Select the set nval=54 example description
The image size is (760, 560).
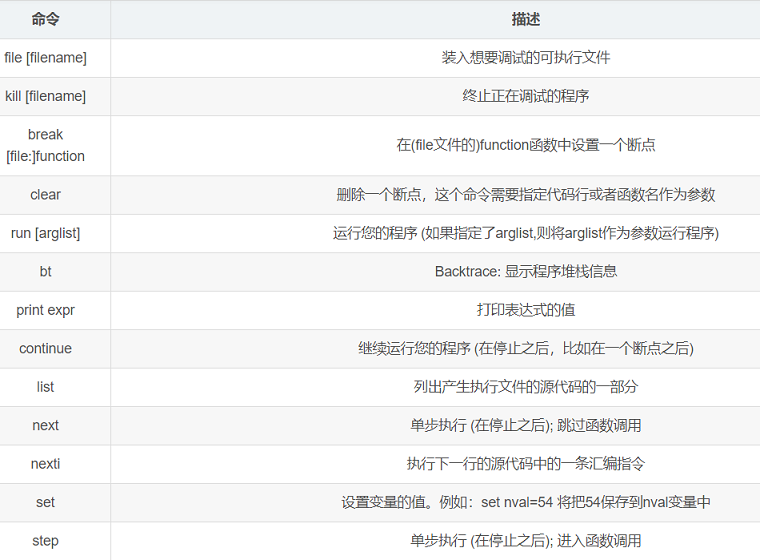[525, 502]
